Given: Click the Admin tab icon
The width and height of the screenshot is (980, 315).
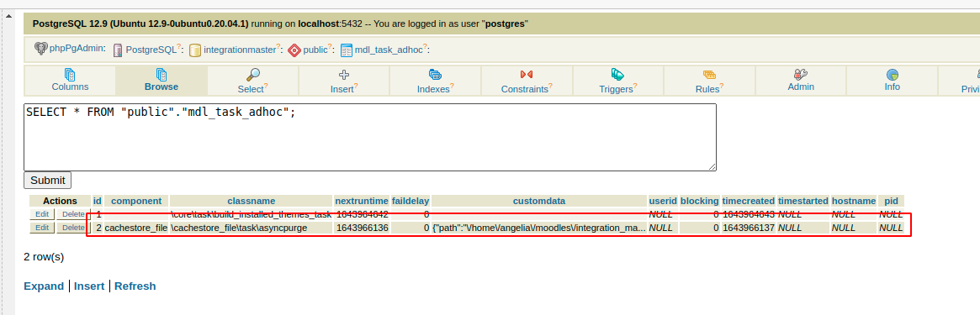Looking at the screenshot, I should tap(801, 74).
